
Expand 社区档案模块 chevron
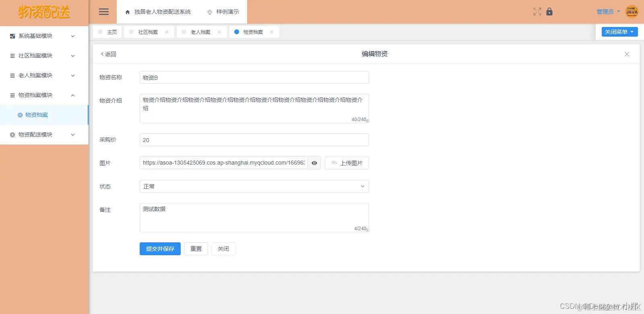tap(73, 56)
